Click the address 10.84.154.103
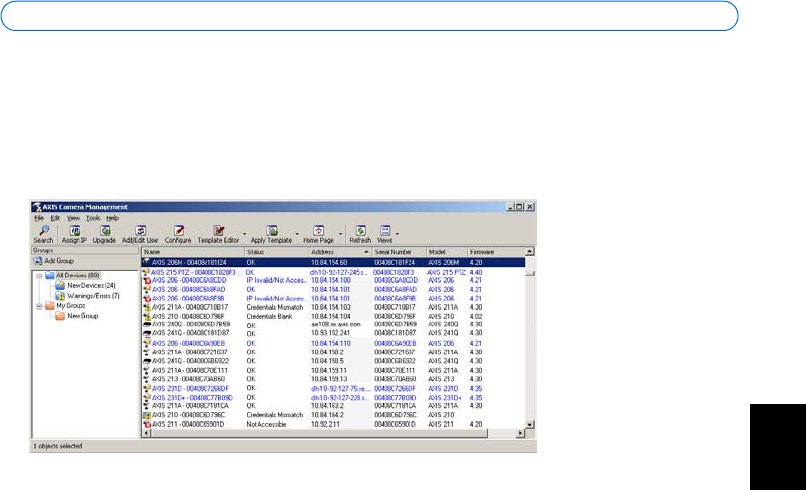The image size is (806, 490). tap(331, 307)
